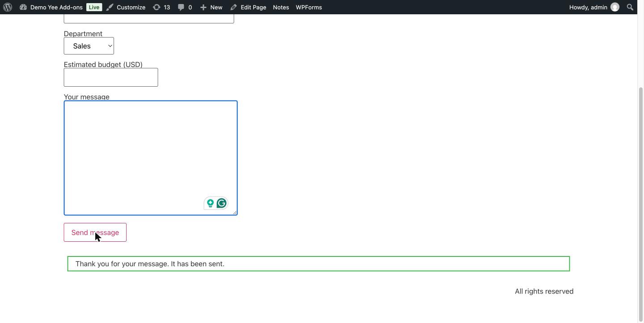Open Notes from admin bar
The height and width of the screenshot is (323, 644).
281,7
